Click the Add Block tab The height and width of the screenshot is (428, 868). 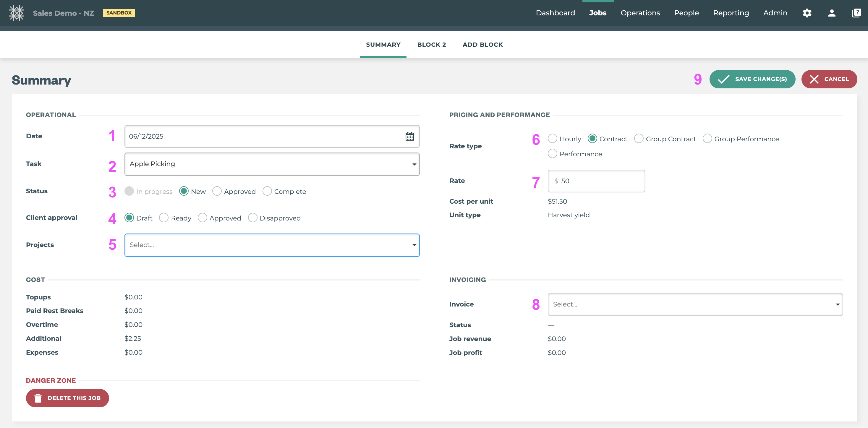coord(482,45)
